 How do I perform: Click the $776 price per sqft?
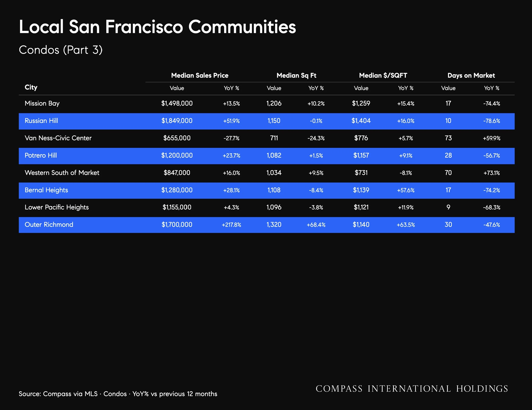(x=361, y=138)
